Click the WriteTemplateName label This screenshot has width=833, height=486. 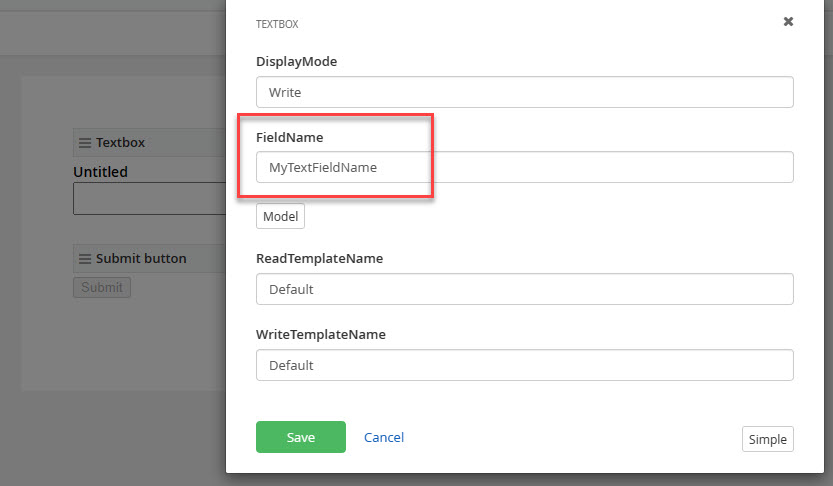(321, 335)
